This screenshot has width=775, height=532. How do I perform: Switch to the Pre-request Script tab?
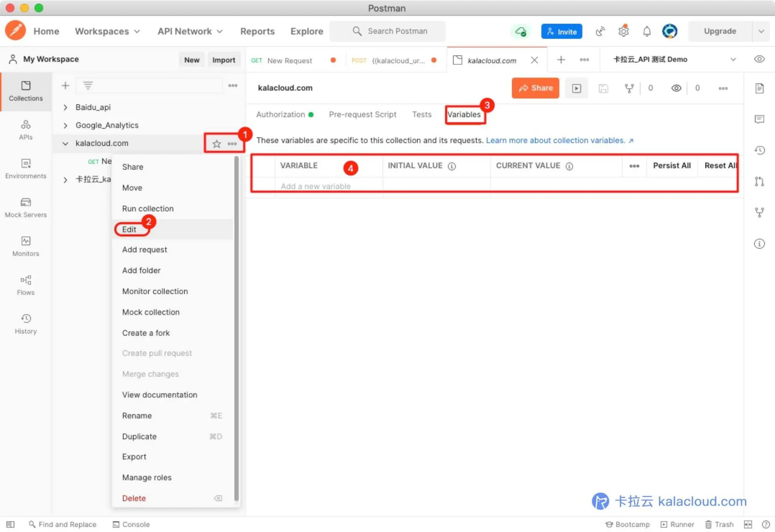click(362, 114)
